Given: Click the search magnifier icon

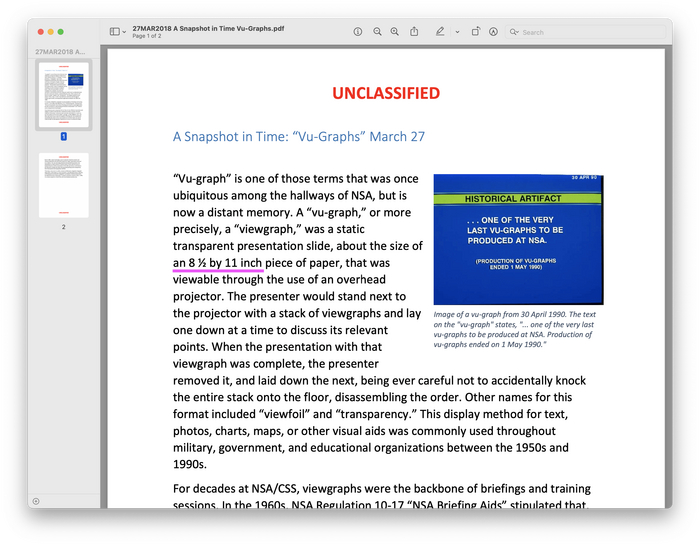Looking at the screenshot, I should [514, 32].
